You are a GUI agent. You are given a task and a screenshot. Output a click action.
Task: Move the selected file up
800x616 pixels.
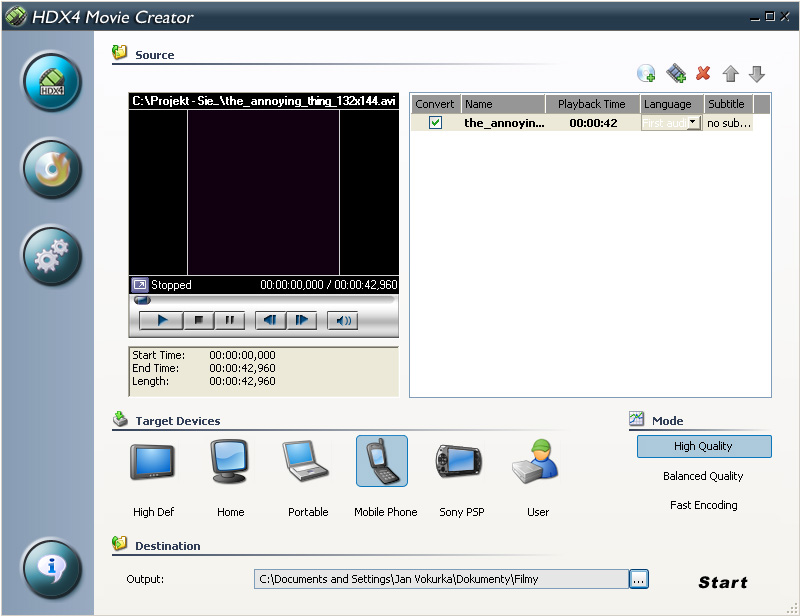(x=731, y=74)
